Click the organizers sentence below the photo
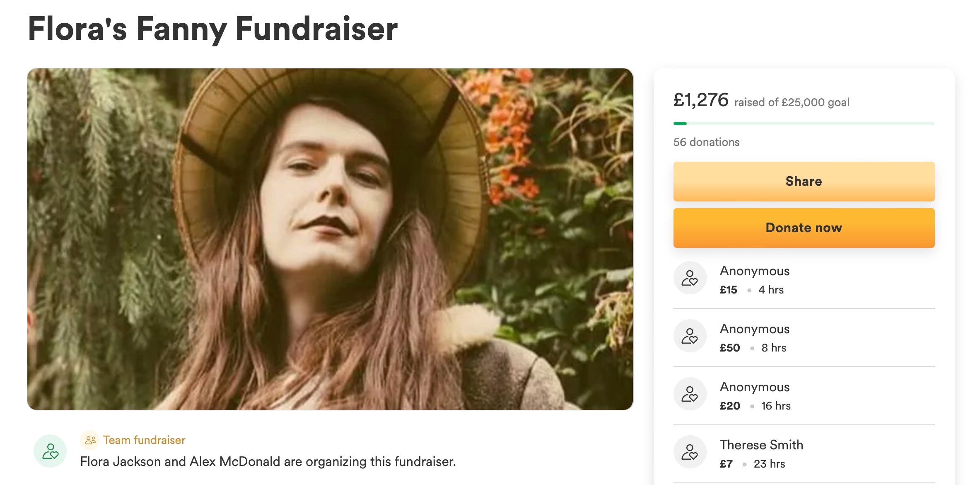This screenshot has height=485, width=980. [268, 462]
